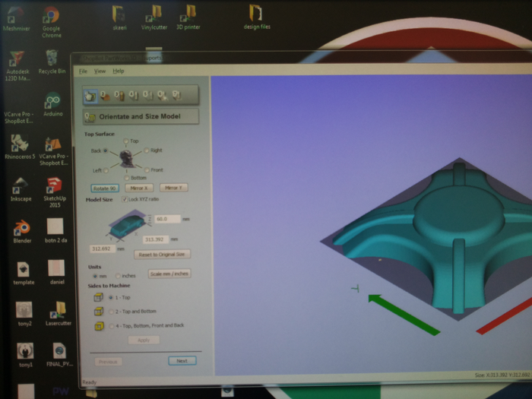This screenshot has width=532, height=399.
Task: Select Front as the top surface
Action: (147, 170)
